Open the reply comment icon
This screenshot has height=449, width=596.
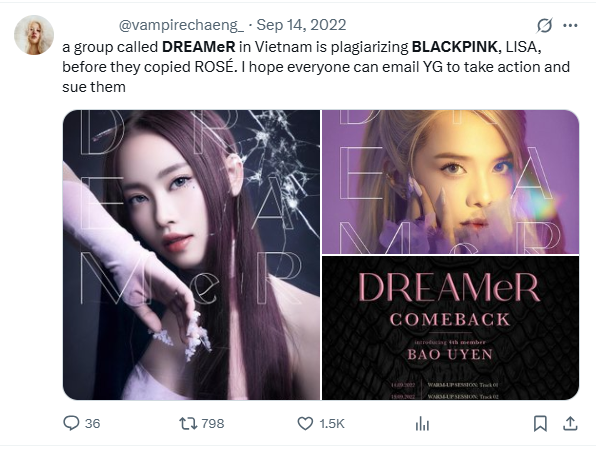71,423
